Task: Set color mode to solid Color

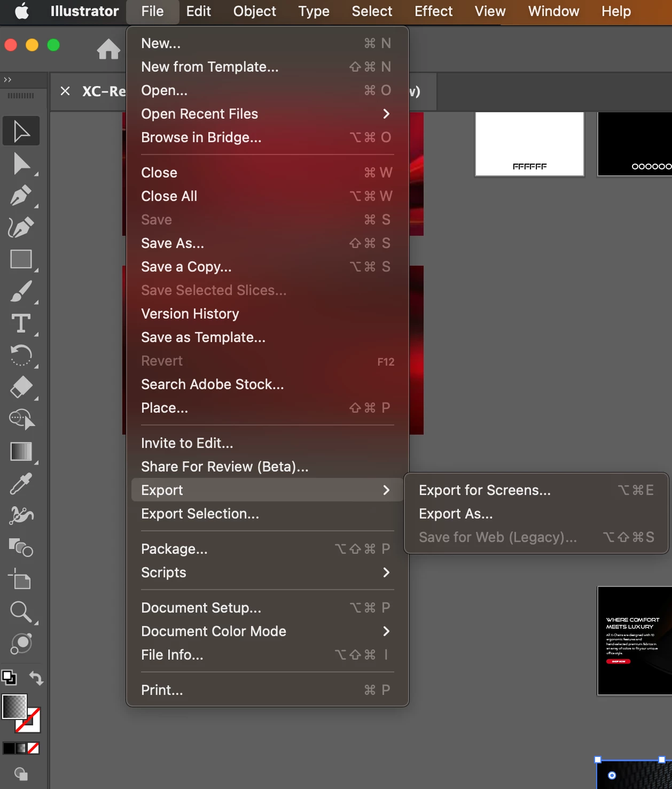Action: [9, 748]
